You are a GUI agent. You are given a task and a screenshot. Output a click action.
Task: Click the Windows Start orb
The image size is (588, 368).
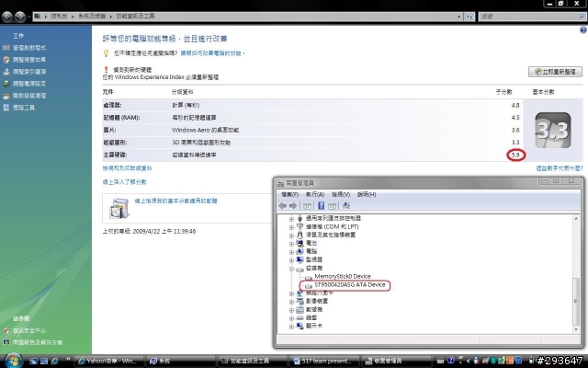coord(14,361)
